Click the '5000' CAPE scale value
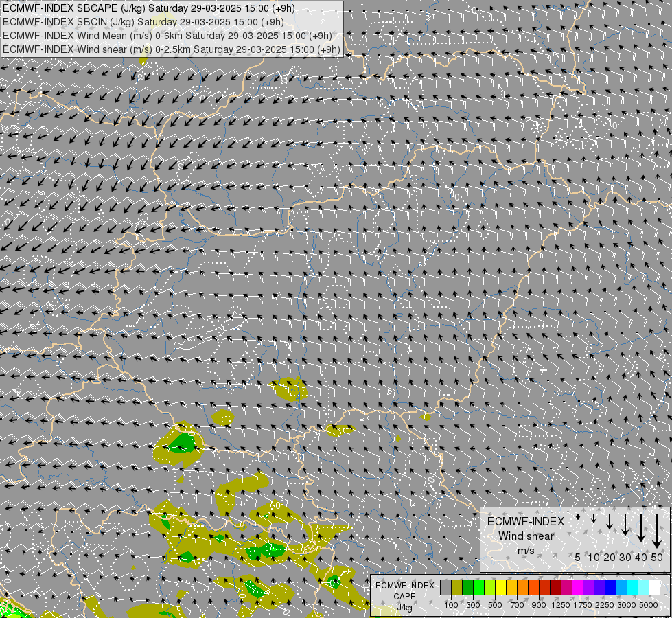672x618 pixels. (x=649, y=605)
